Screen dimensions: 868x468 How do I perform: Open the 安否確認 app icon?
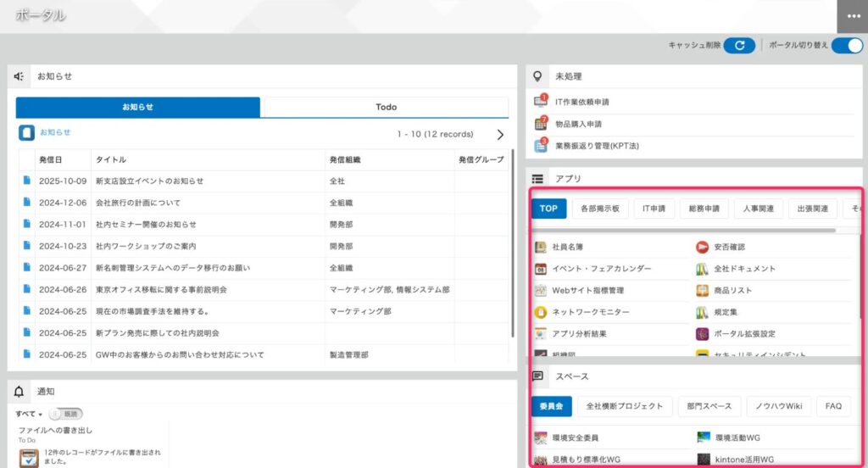coord(702,247)
